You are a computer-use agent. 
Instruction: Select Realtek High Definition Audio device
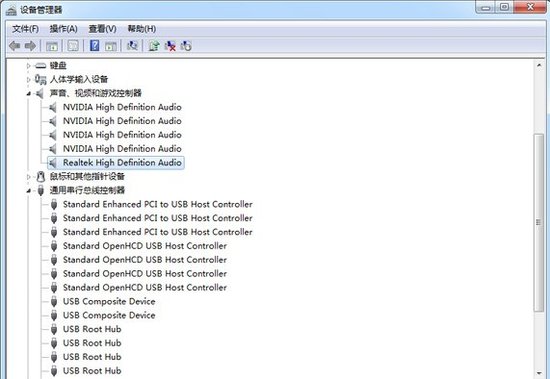[122, 162]
